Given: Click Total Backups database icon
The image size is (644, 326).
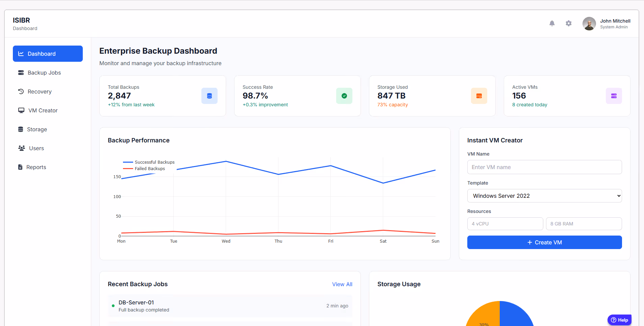Looking at the screenshot, I should pos(209,96).
